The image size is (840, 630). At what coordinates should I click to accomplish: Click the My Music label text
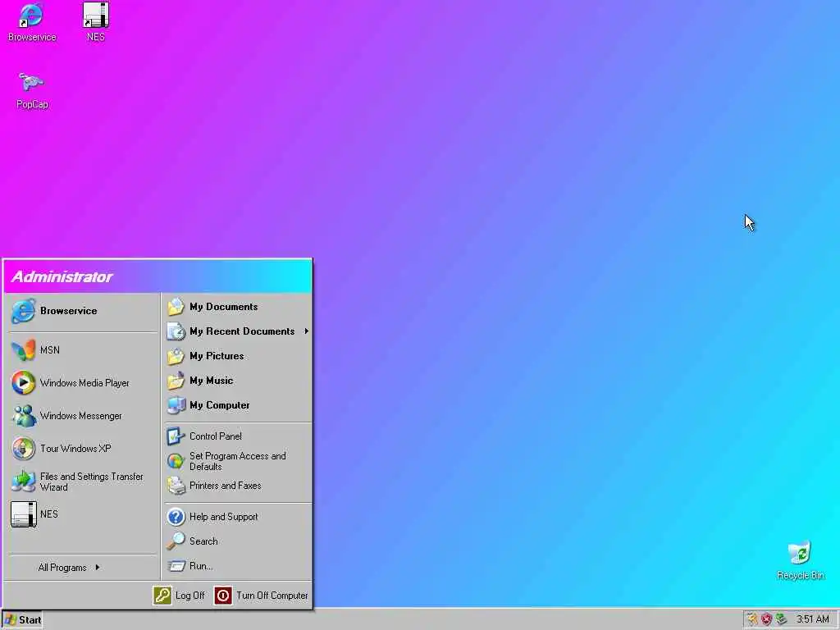pyautogui.click(x=211, y=381)
